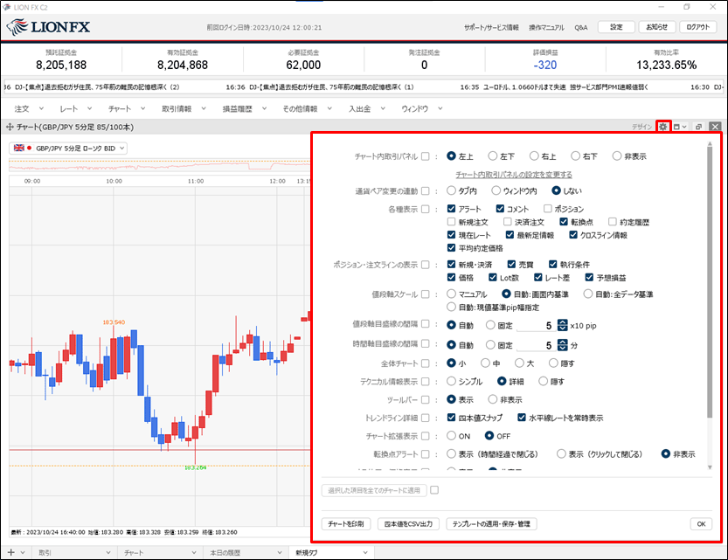
Task: Switch to the 取引 bottom tab
Action: point(74,553)
